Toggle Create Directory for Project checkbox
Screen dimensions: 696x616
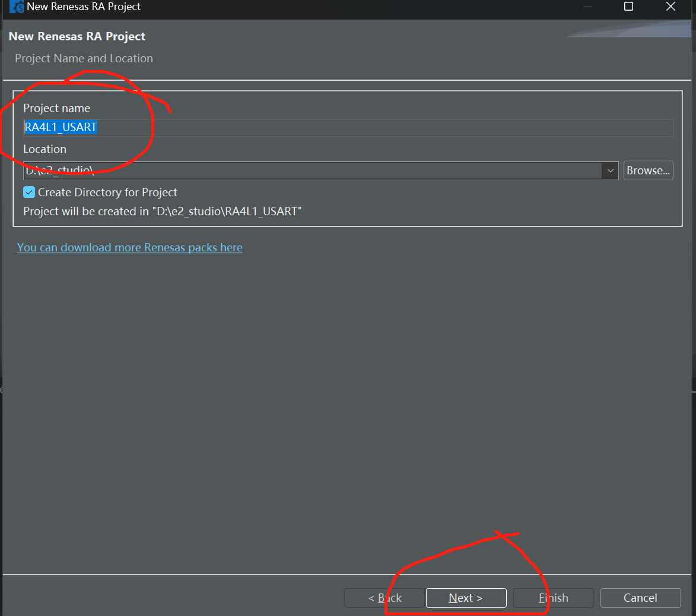[x=29, y=192]
